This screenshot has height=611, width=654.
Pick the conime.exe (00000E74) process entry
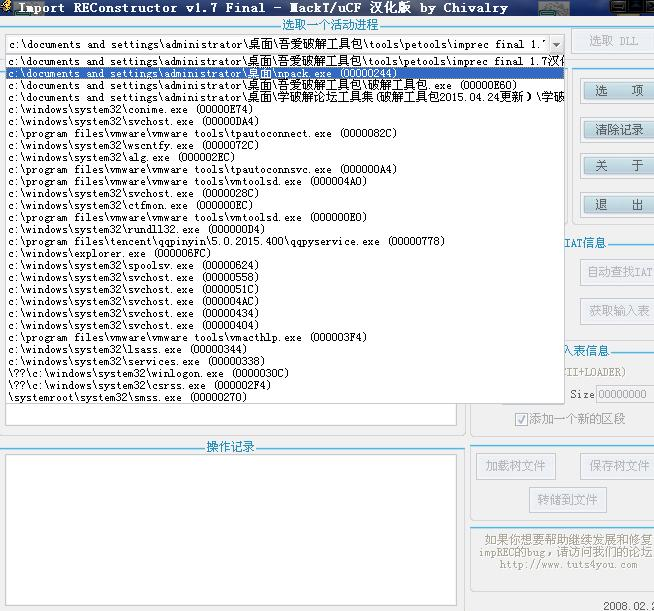[x=285, y=109]
